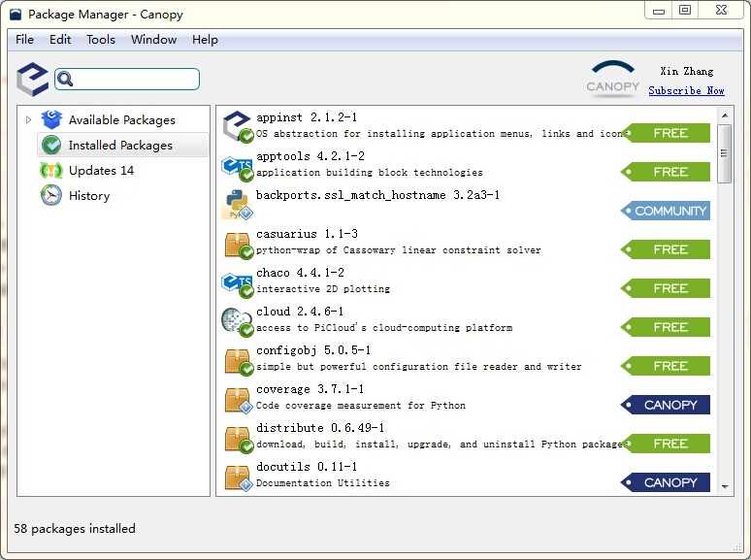Follow the Subscribe Now link
This screenshot has width=751, height=560.
[686, 90]
